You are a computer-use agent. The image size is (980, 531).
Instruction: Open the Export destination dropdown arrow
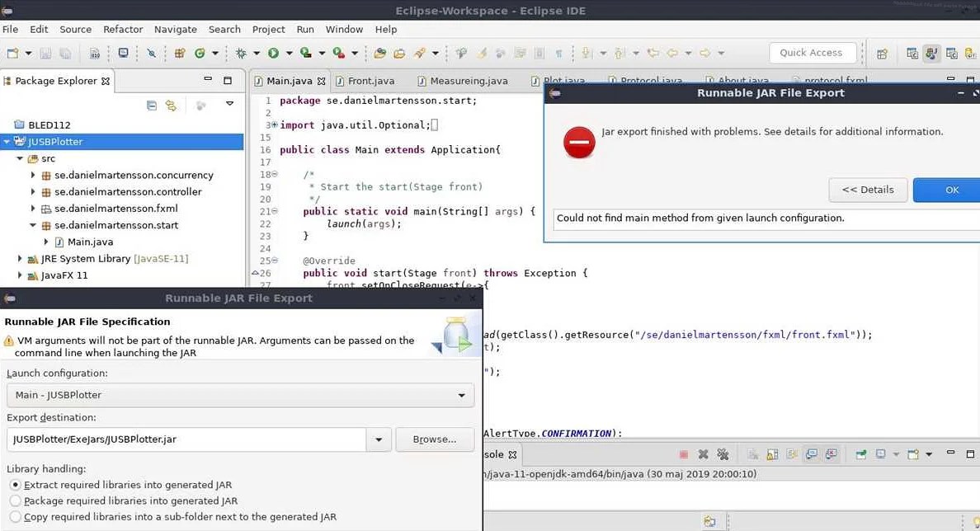[379, 439]
